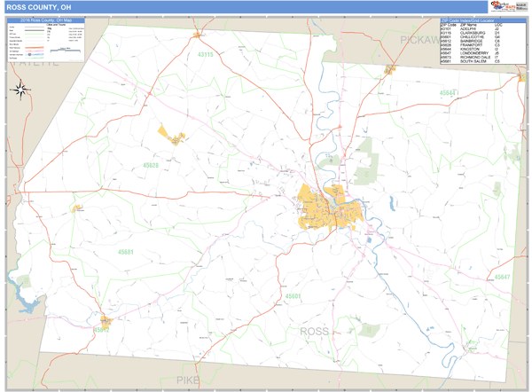Click the 45612 ZIP code label

(100, 330)
